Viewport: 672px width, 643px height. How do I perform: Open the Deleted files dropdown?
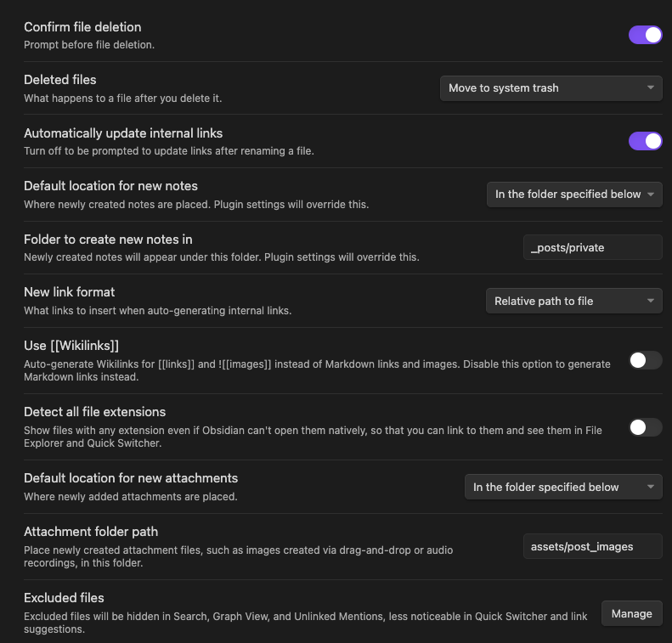[551, 88]
